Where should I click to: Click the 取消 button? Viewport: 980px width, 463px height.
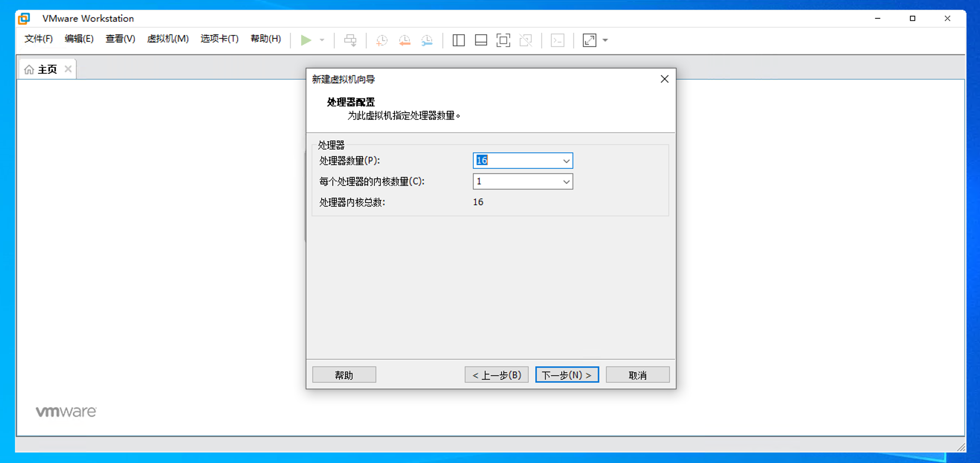point(637,375)
